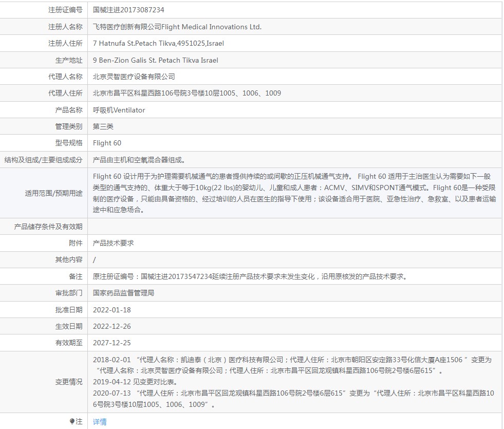Viewport: 504px width, 429px height.
Task: Click the 有效期至 field label
Action: coord(69,343)
